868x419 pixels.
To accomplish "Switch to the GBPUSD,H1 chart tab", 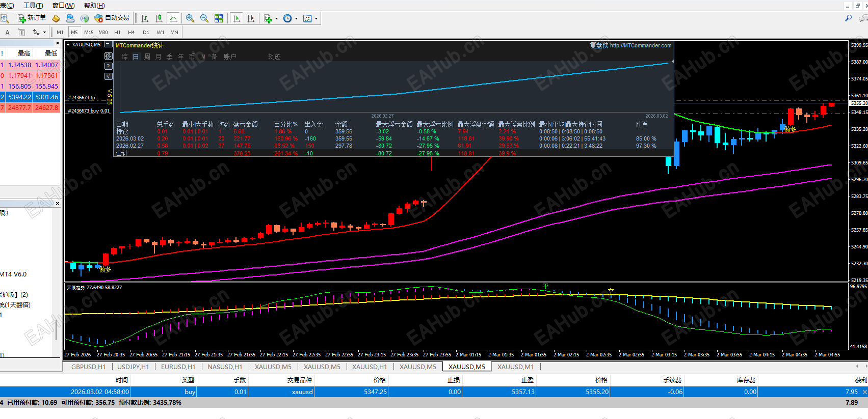I will (88, 367).
